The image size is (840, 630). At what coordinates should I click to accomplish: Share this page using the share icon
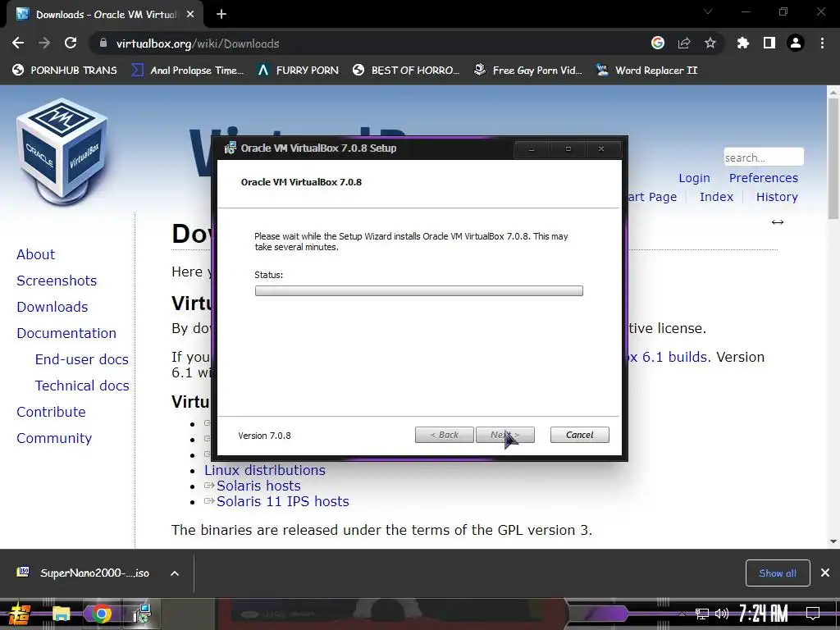[x=684, y=43]
